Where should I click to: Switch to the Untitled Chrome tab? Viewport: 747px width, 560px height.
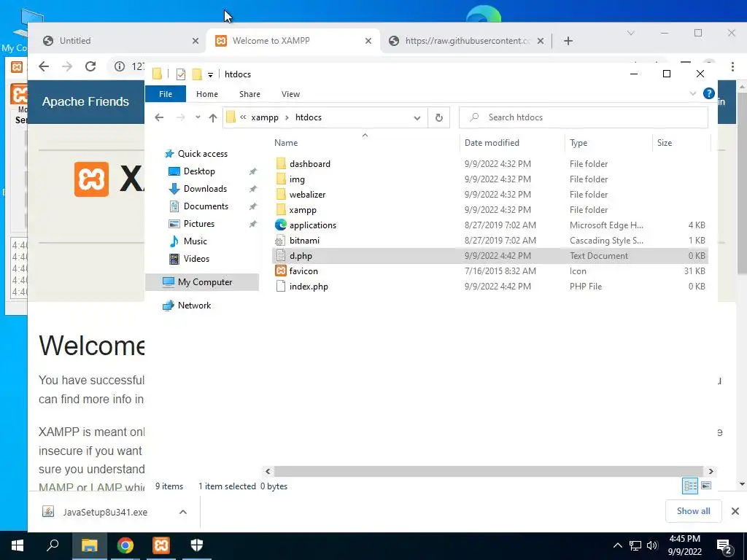point(119,41)
